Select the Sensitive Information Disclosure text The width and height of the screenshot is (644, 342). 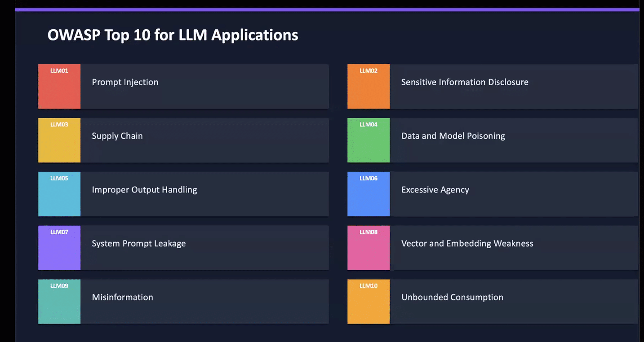pos(465,82)
